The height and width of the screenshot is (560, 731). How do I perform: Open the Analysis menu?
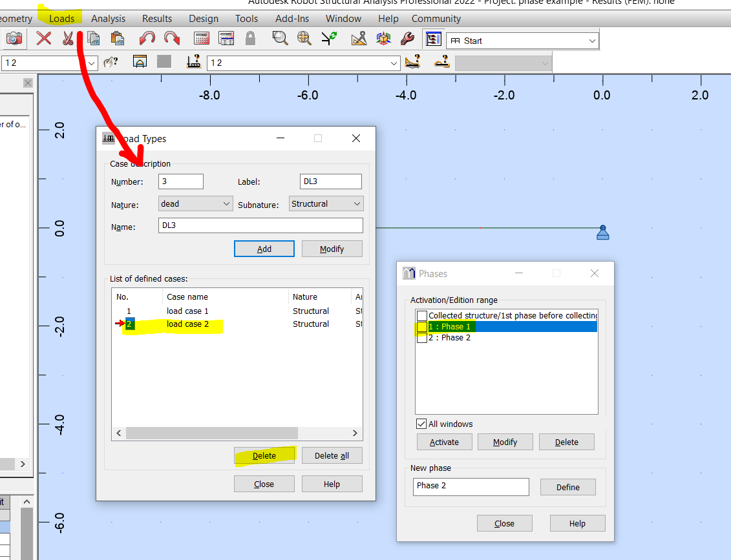tap(108, 18)
